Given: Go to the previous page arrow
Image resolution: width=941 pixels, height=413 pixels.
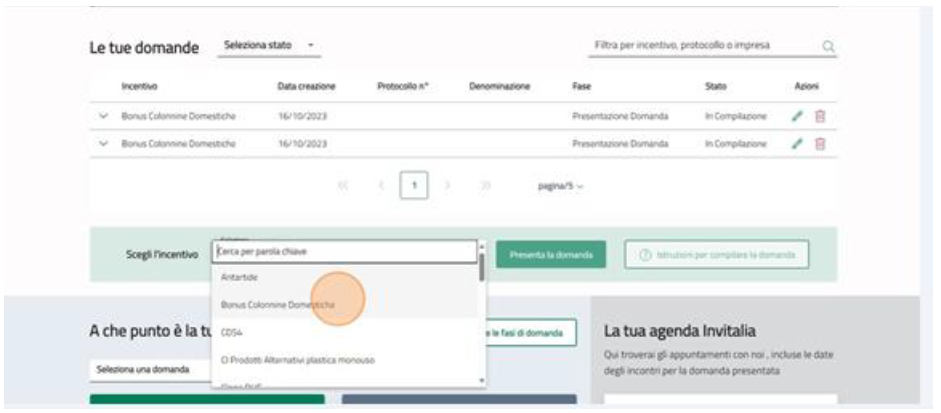Looking at the screenshot, I should click(x=381, y=186).
